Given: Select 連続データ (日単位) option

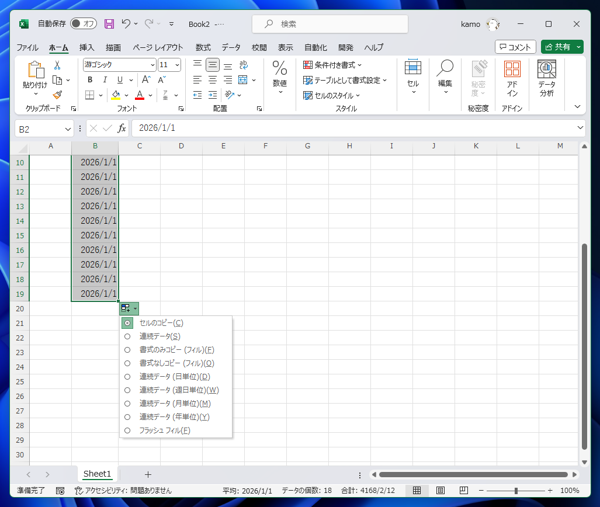Looking at the screenshot, I should pyautogui.click(x=174, y=377).
